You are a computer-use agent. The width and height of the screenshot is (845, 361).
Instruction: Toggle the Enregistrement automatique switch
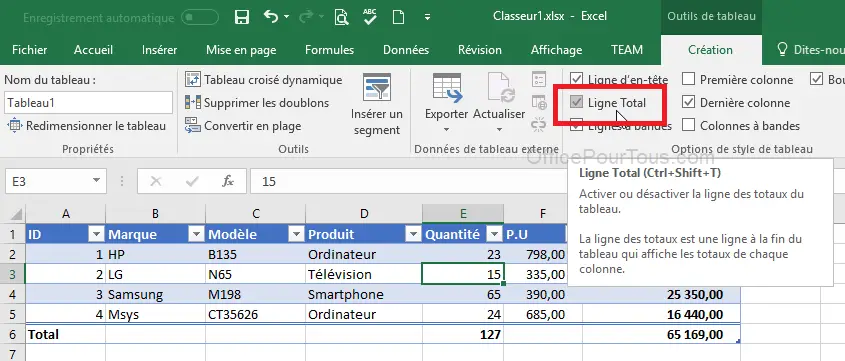pyautogui.click(x=200, y=17)
